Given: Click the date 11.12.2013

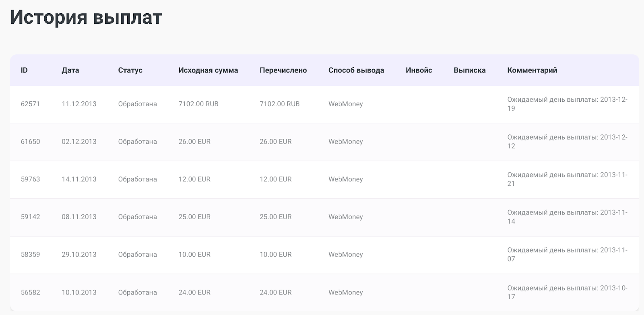Looking at the screenshot, I should (79, 104).
